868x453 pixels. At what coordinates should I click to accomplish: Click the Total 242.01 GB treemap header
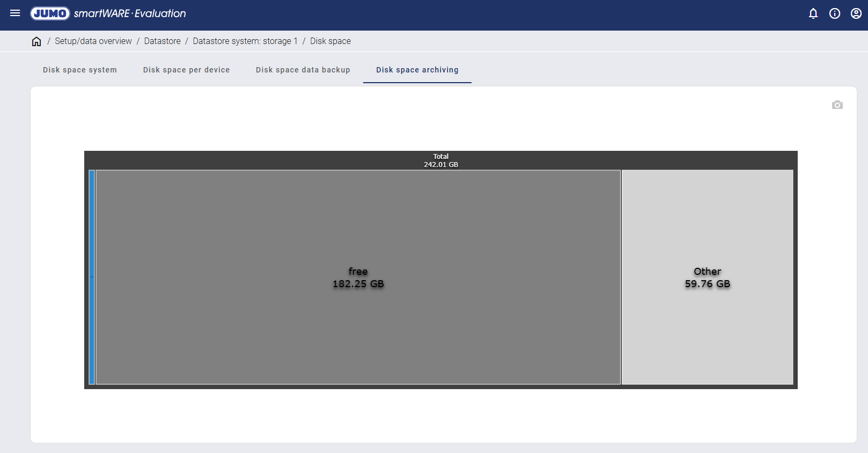coord(440,160)
